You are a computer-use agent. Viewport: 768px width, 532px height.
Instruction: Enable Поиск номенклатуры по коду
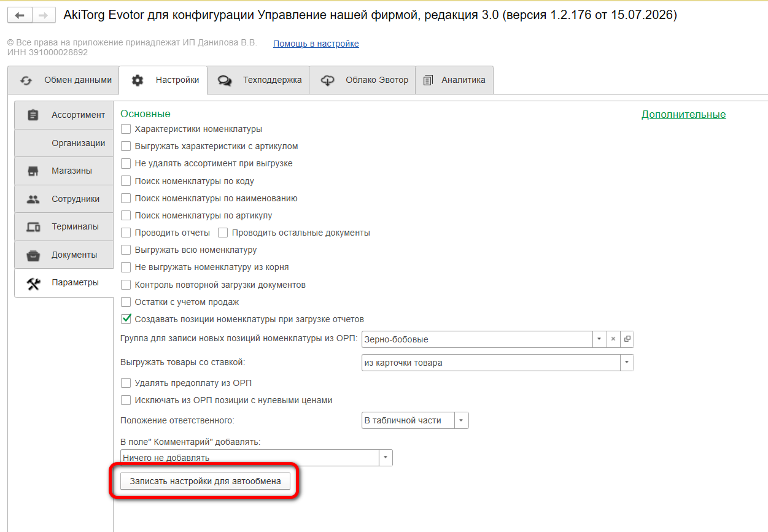point(126,182)
